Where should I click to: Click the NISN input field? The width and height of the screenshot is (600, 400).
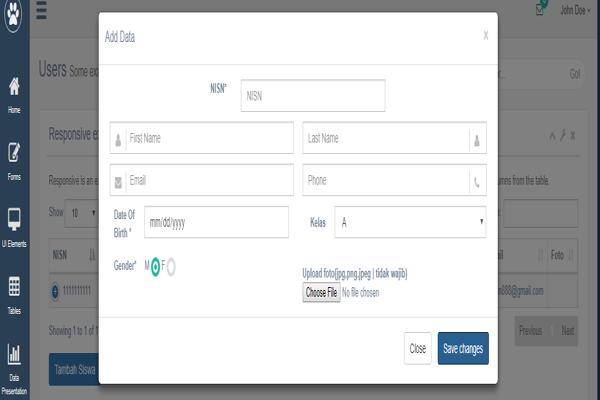(312, 96)
